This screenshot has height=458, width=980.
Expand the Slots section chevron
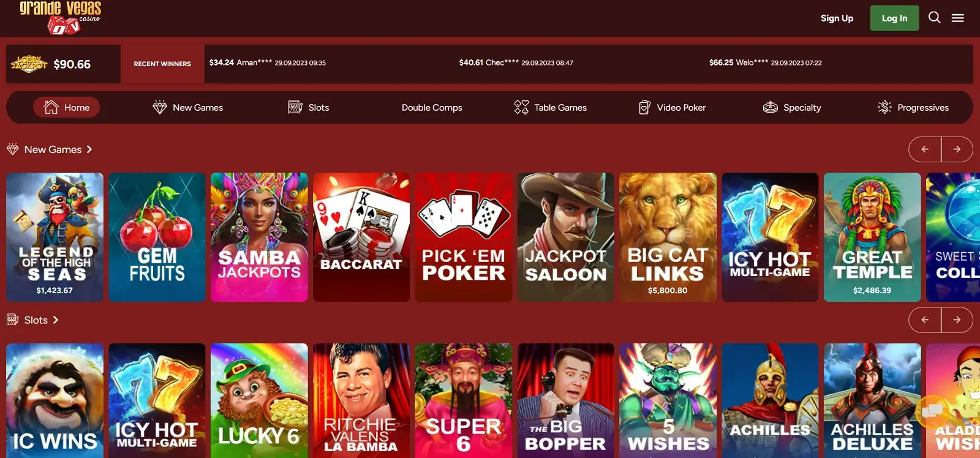tap(56, 320)
